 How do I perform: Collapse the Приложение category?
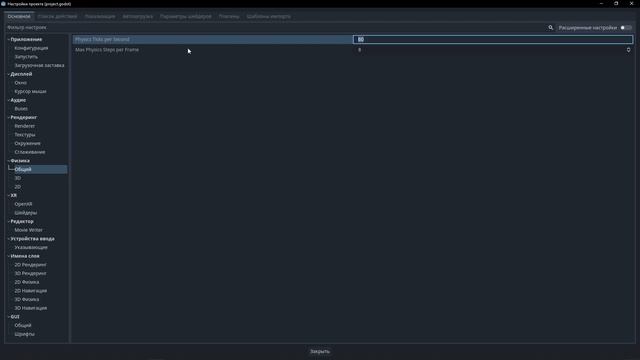pyautogui.click(x=9, y=40)
